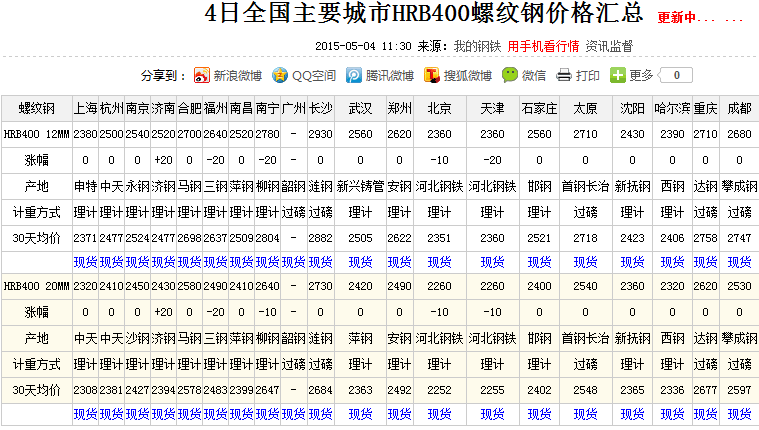The height and width of the screenshot is (430, 759).
Task: Open the QQ空间 share link
Action: [x=314, y=76]
